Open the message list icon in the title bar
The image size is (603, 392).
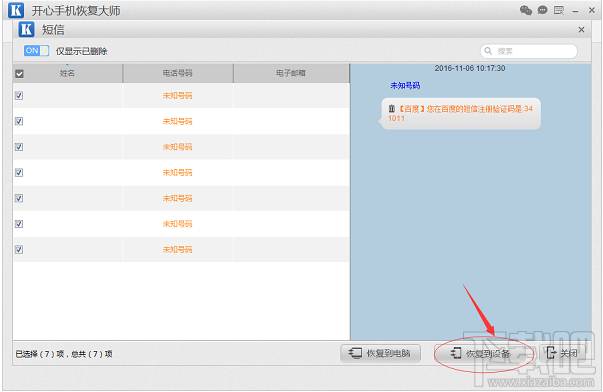559,10
